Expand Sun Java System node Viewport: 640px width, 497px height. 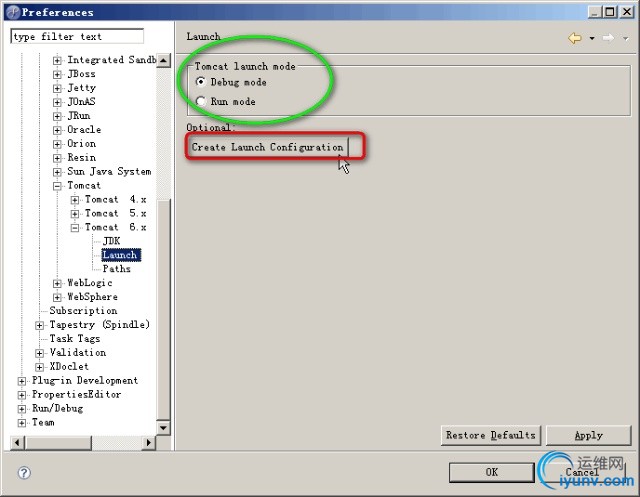tap(57, 172)
